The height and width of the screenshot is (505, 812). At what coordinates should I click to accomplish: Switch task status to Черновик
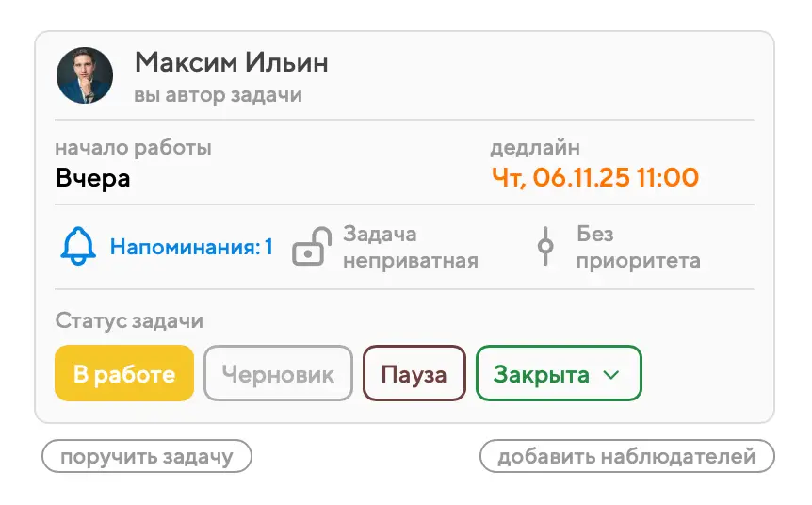pyautogui.click(x=278, y=374)
